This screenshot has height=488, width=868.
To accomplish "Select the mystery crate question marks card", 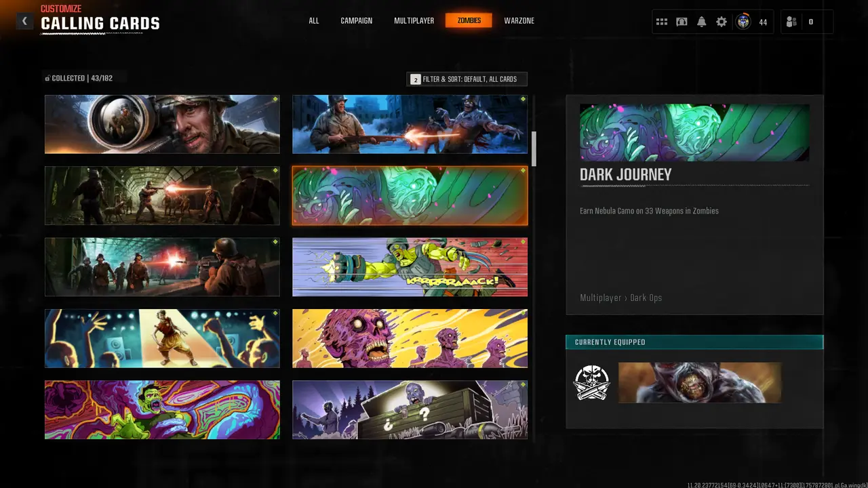I will [410, 409].
